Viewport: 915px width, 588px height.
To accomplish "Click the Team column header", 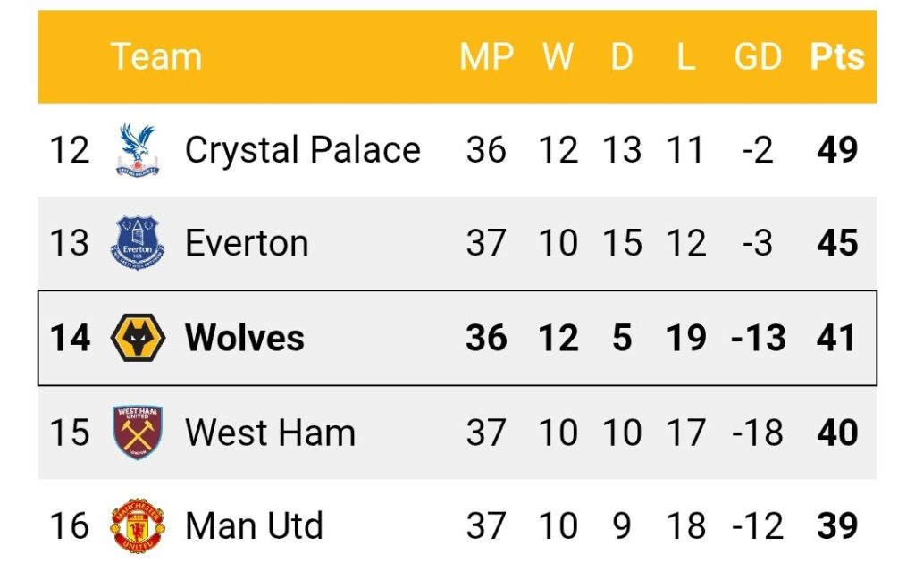I will click(x=155, y=56).
